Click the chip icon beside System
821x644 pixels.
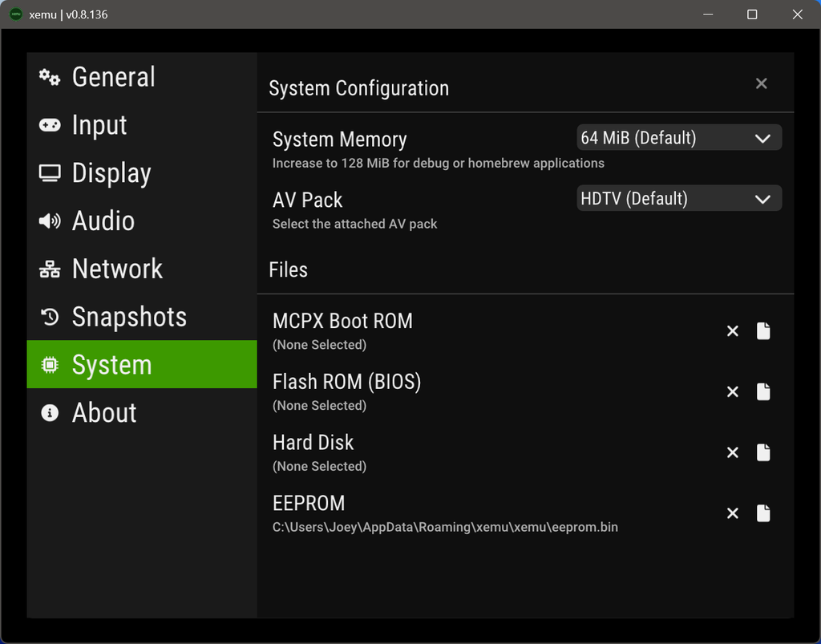50,364
